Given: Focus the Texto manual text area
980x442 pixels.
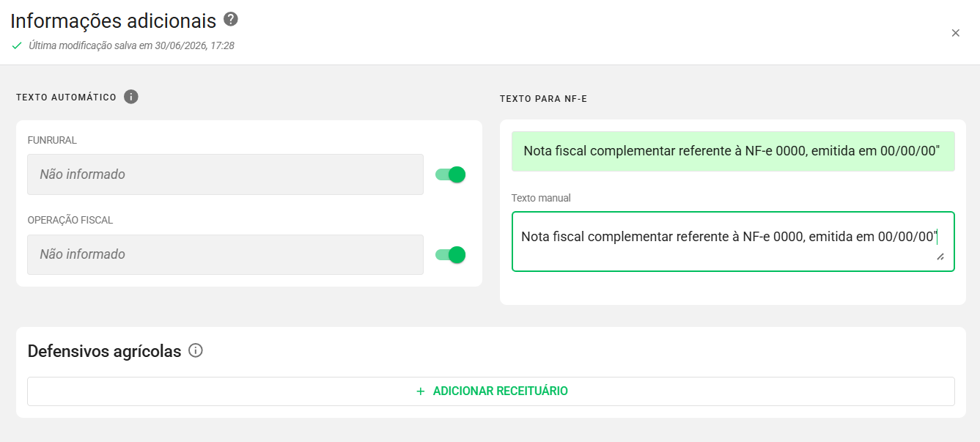Looking at the screenshot, I should (733, 241).
